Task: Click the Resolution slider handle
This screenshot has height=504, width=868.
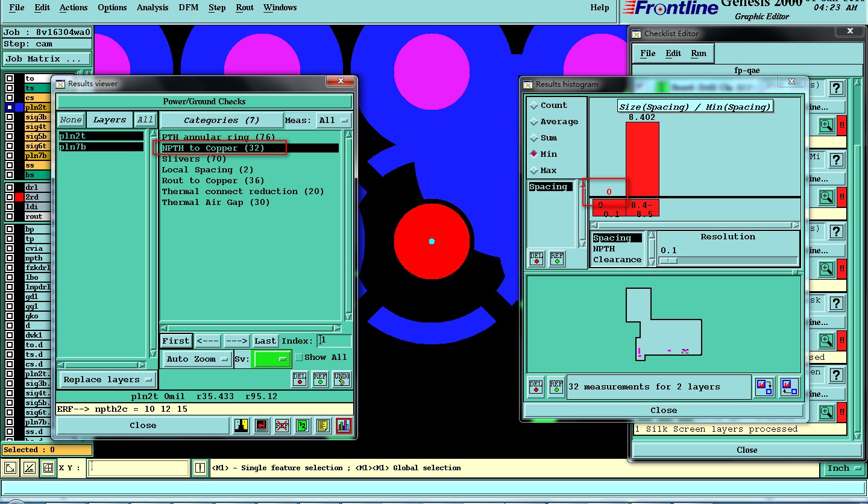Action: click(668, 261)
